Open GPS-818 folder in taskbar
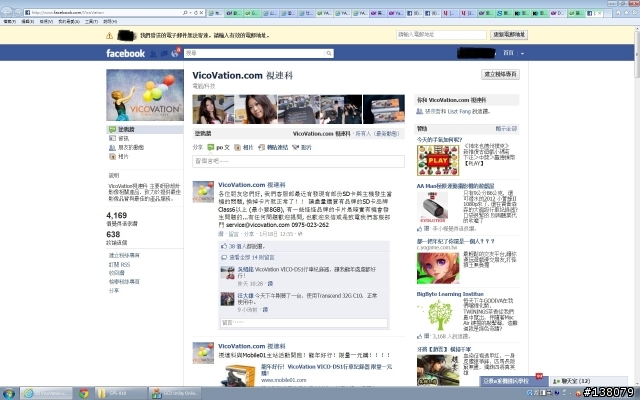 pyautogui.click(x=120, y=393)
